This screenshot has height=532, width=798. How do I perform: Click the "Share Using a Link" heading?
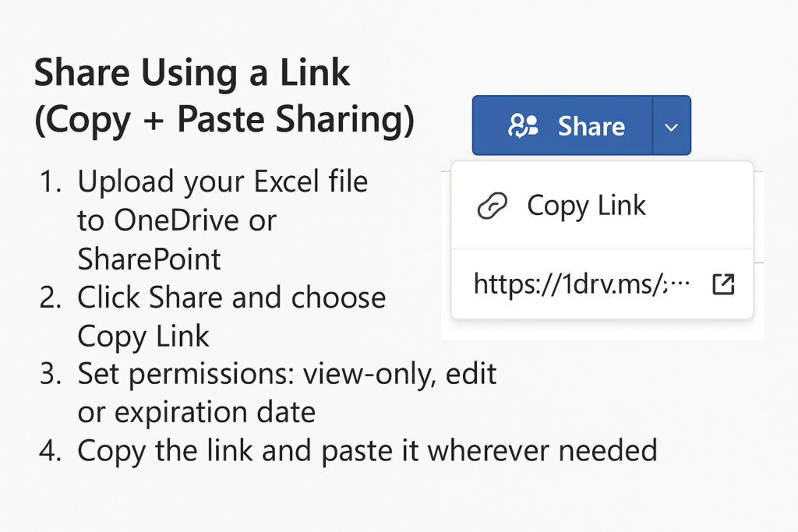click(x=192, y=74)
